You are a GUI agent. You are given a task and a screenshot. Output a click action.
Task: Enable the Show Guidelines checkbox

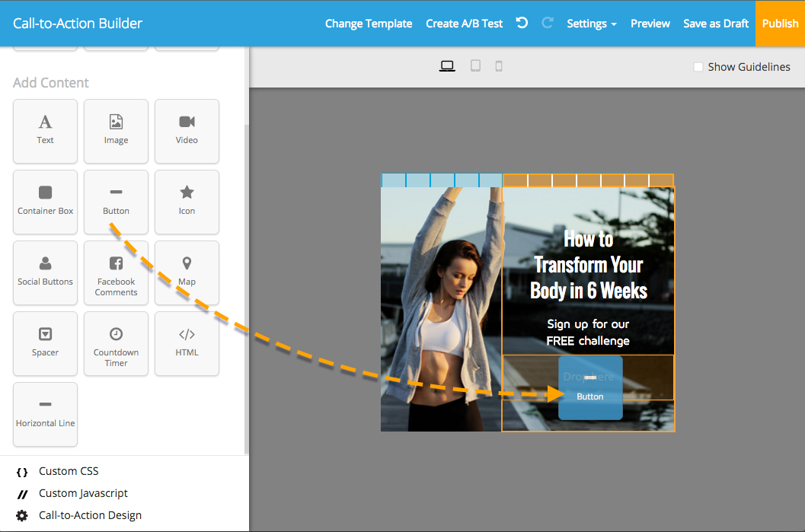click(x=698, y=67)
